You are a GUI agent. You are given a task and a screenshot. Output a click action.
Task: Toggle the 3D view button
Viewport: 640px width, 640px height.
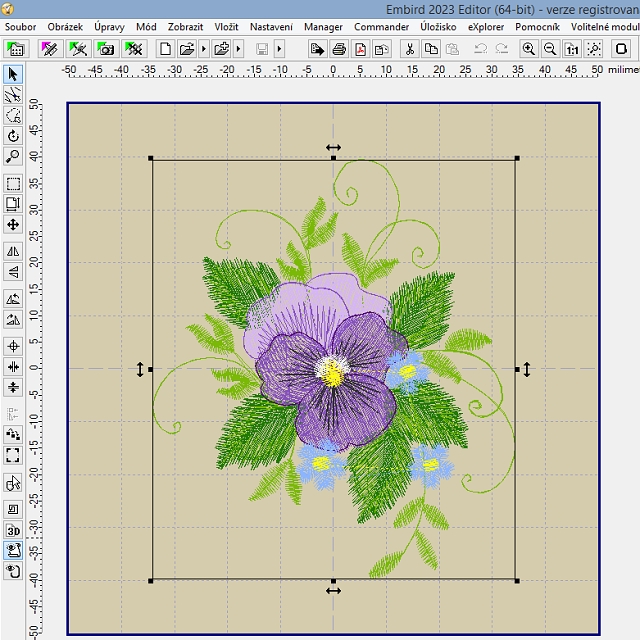pyautogui.click(x=13, y=530)
